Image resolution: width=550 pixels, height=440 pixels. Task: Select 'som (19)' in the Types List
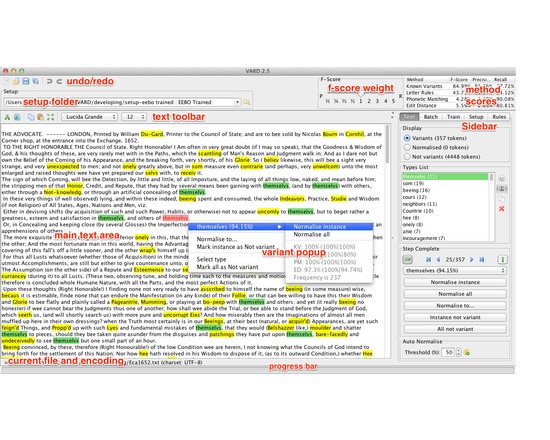(445, 184)
